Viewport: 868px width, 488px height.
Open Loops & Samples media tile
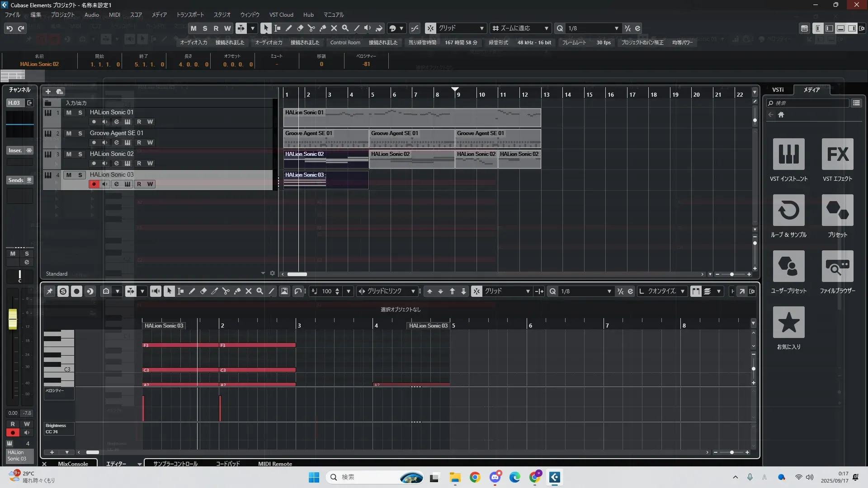coord(788,211)
